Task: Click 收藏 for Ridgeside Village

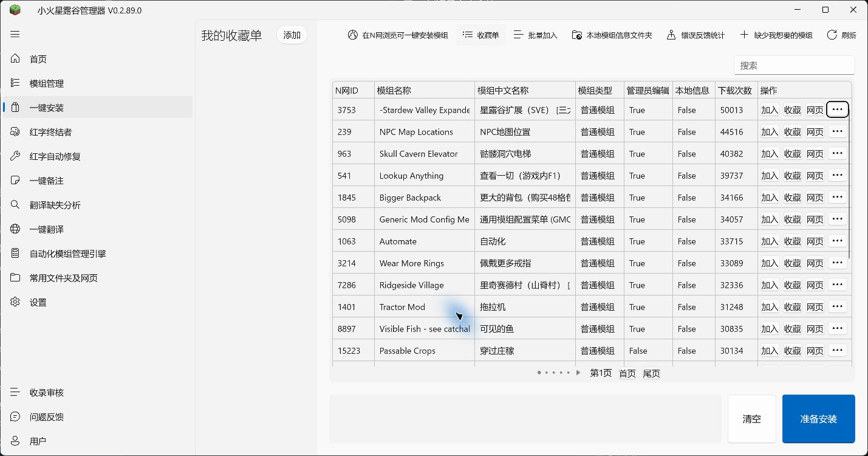Action: 792,285
